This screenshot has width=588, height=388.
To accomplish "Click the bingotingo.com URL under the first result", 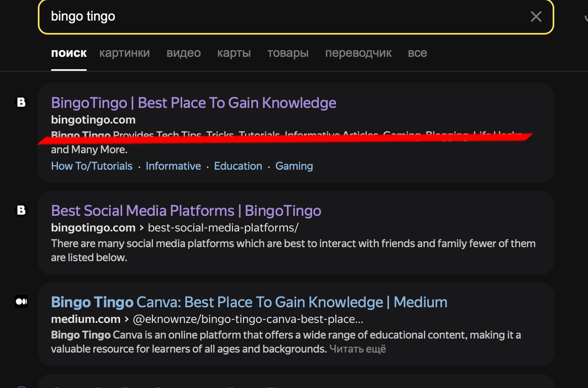I will coord(93,120).
